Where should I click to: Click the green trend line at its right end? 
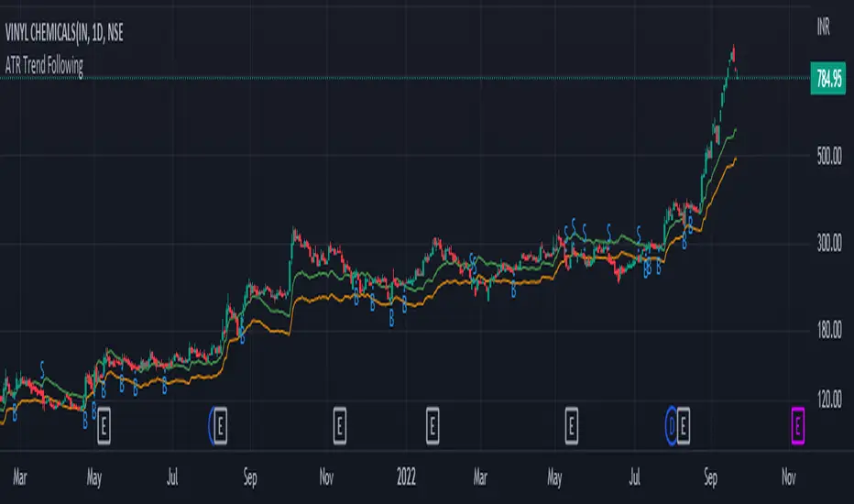(x=734, y=131)
